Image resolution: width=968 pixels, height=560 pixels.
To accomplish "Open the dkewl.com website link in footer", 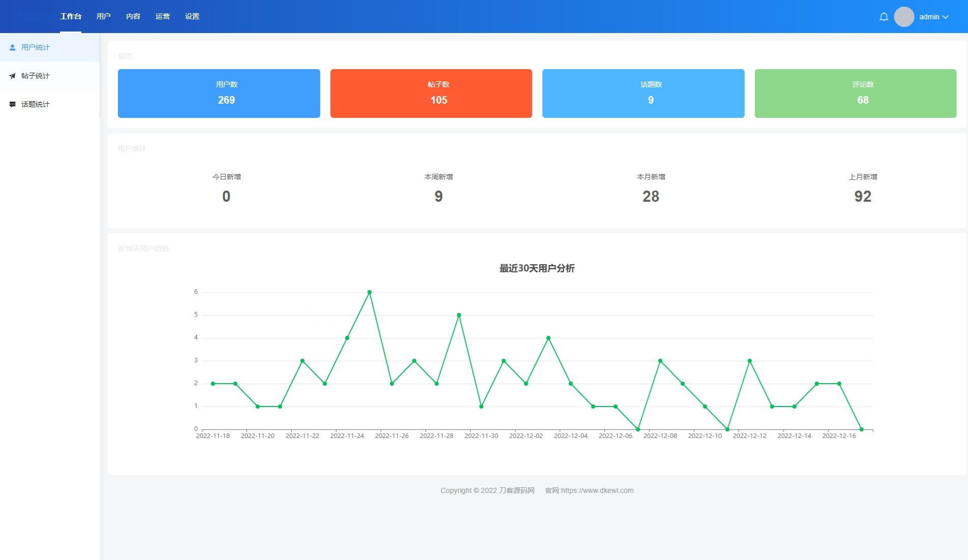I will pyautogui.click(x=589, y=490).
